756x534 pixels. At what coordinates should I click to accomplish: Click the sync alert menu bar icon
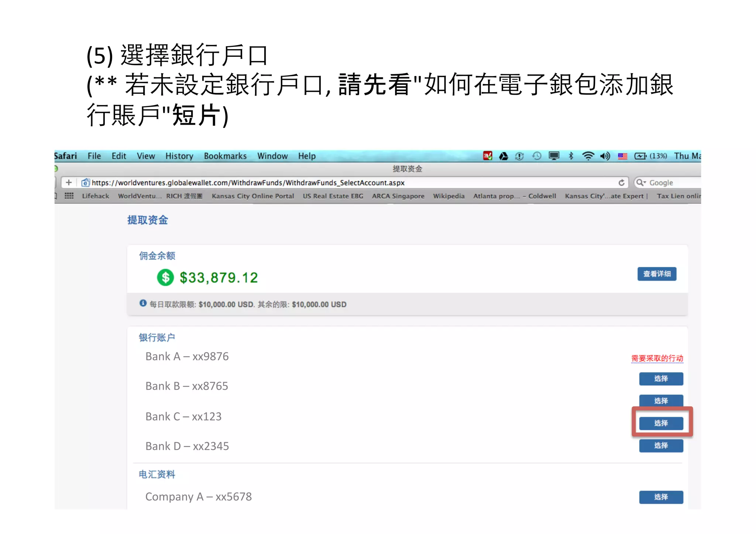pyautogui.click(x=519, y=156)
